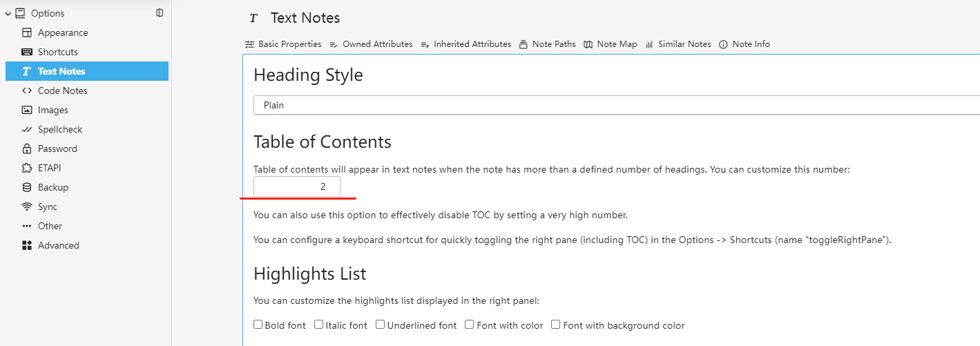Select Advanced in the options tree
Screen dimensions: 980x346
pos(58,245)
